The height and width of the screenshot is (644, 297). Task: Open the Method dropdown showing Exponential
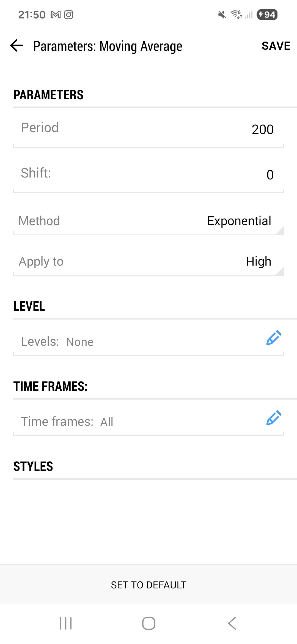pos(239,221)
